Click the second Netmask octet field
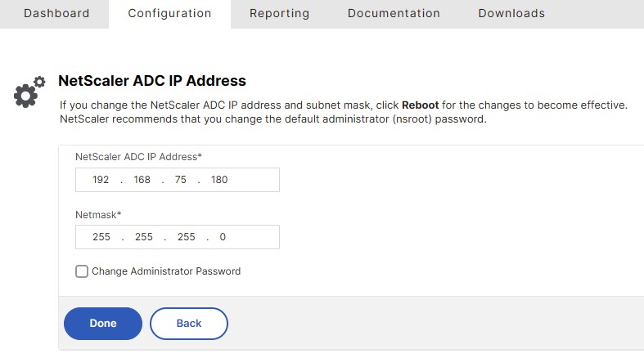This screenshot has width=644, height=358. pos(144,237)
